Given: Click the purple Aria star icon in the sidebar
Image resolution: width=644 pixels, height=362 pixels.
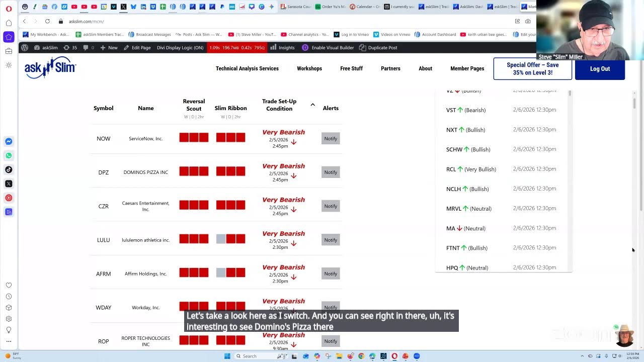Looking at the screenshot, I should 9,37.
